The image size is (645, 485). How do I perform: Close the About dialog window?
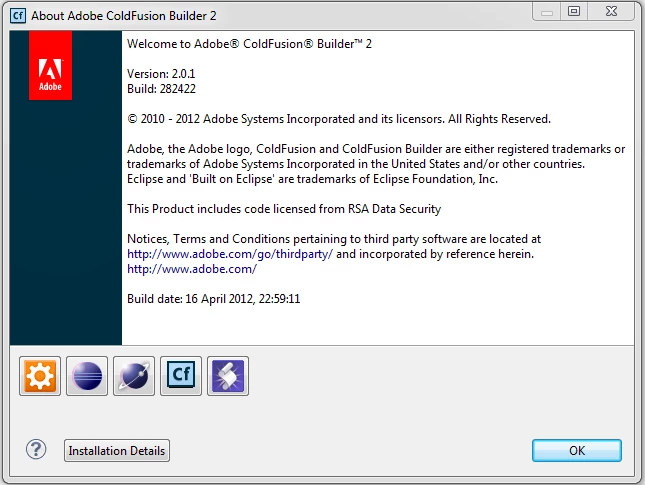tap(611, 11)
